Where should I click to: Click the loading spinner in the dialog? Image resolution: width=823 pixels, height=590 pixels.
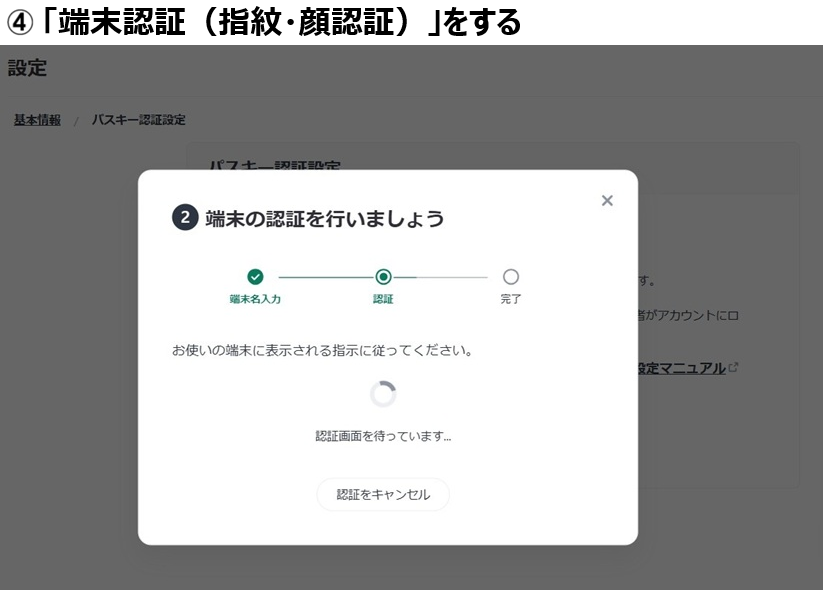coord(383,395)
